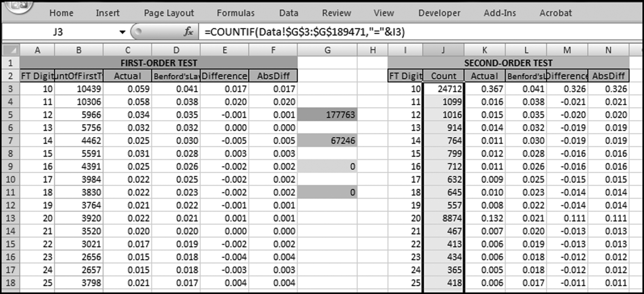Viewport: 644px width, 294px height.
Task: Select column G header
Action: 327,50
